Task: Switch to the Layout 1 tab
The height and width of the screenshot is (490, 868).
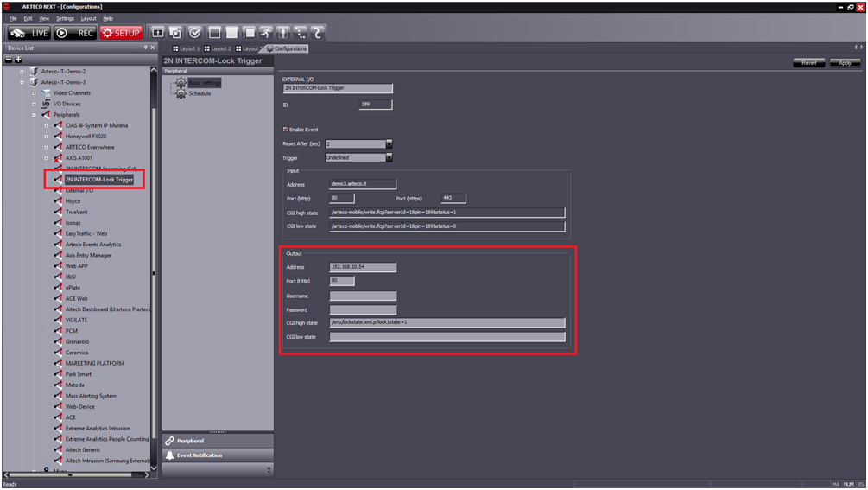Action: [186, 48]
